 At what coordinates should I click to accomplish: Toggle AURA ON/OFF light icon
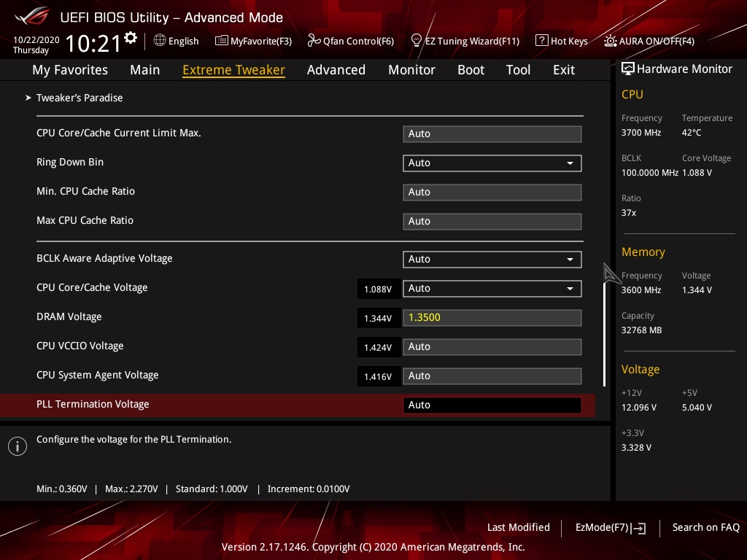[x=610, y=41]
